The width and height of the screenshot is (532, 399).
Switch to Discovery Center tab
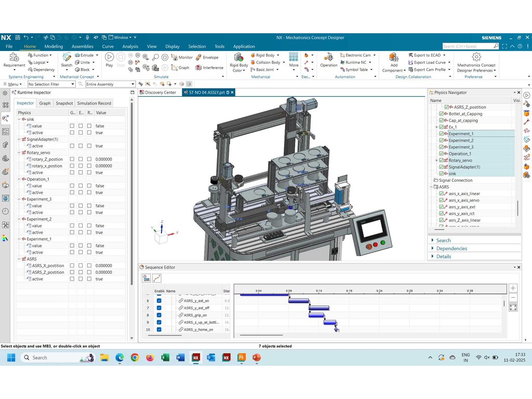[x=158, y=92]
